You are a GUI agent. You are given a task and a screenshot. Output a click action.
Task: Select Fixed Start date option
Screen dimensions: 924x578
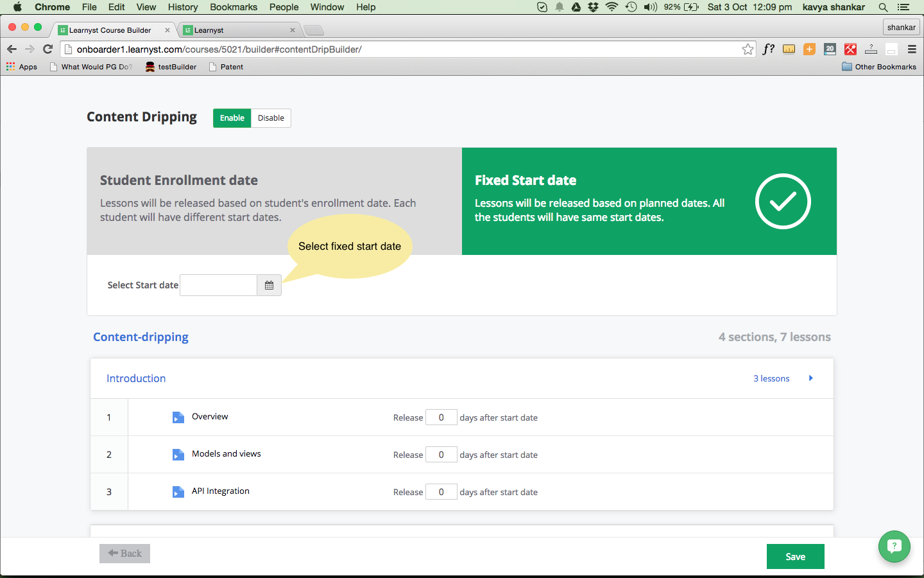pyautogui.click(x=649, y=201)
